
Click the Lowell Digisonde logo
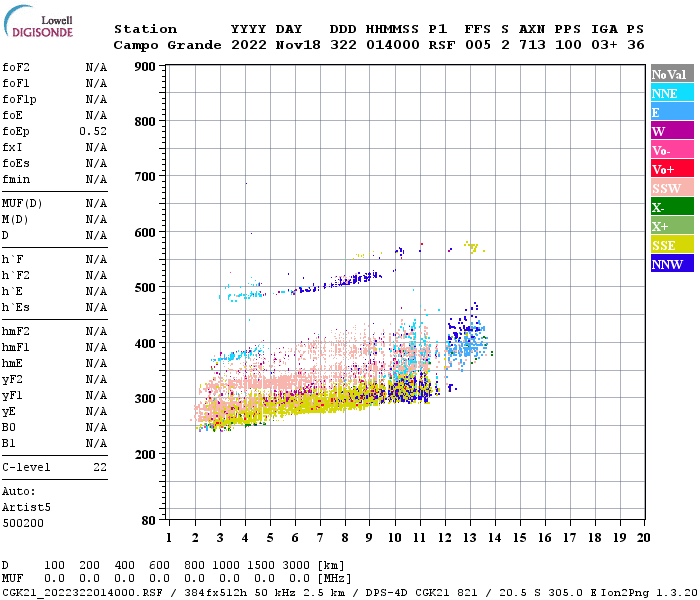click(38, 21)
